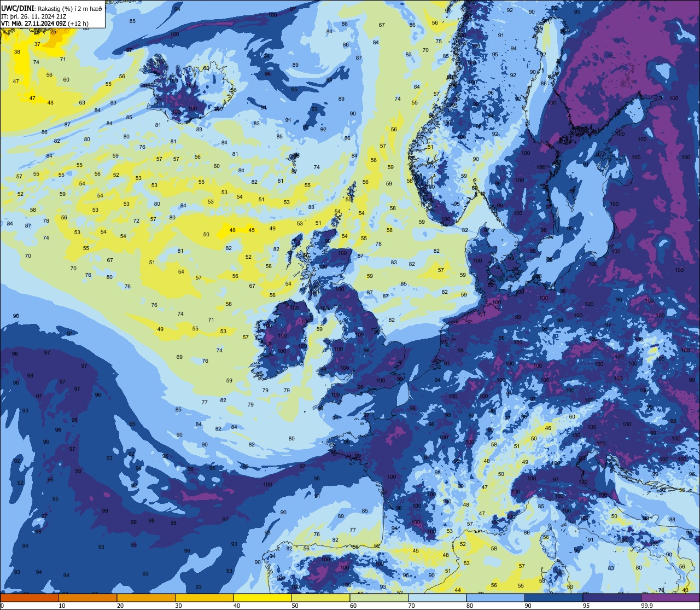Click the '30' legend tick label on color bar
The width and height of the screenshot is (700, 610).
179,606
